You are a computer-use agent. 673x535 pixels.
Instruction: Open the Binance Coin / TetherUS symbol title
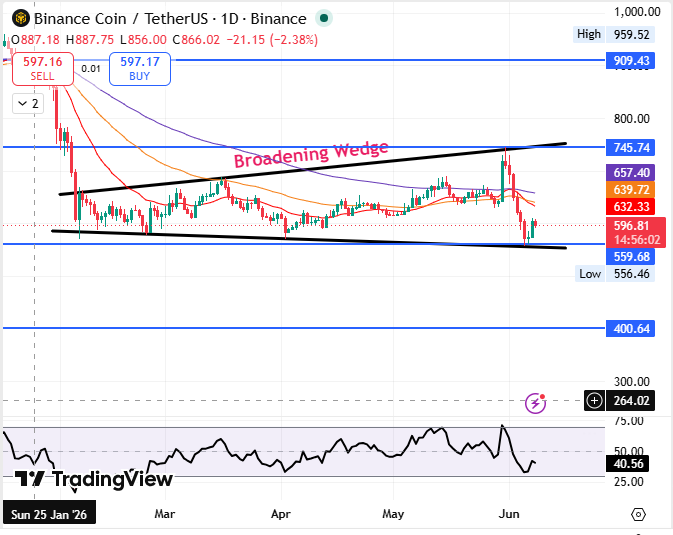pos(170,18)
